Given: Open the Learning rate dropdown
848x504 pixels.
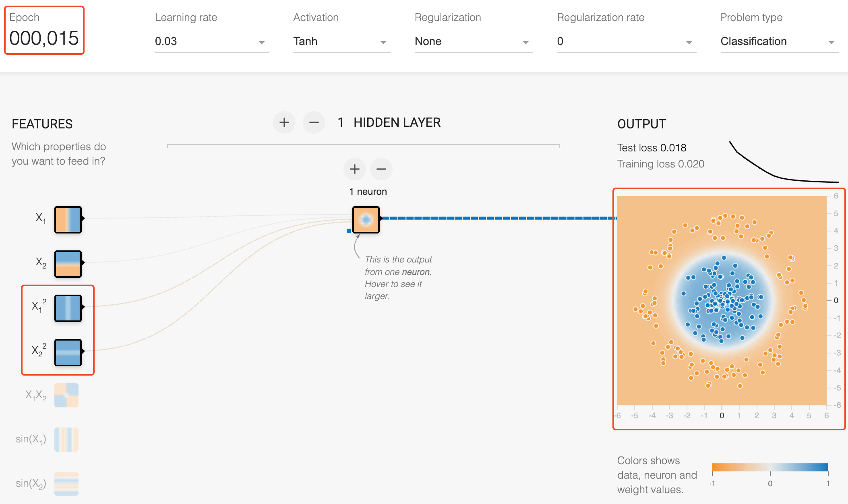Looking at the screenshot, I should pos(211,41).
